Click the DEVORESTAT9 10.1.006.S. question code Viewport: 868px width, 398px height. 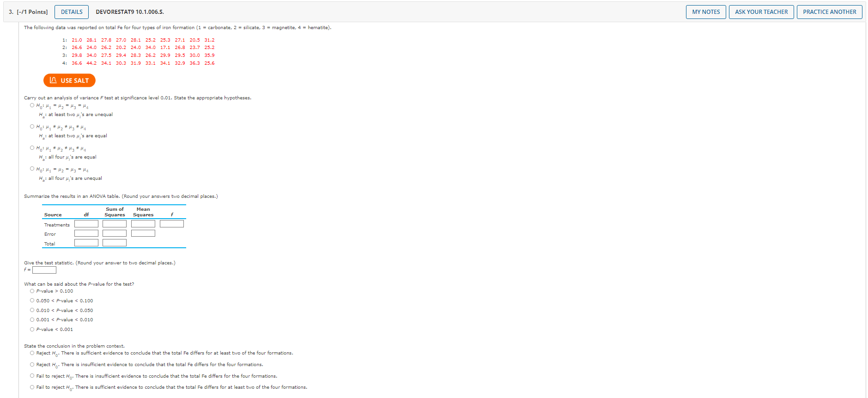[x=130, y=12]
